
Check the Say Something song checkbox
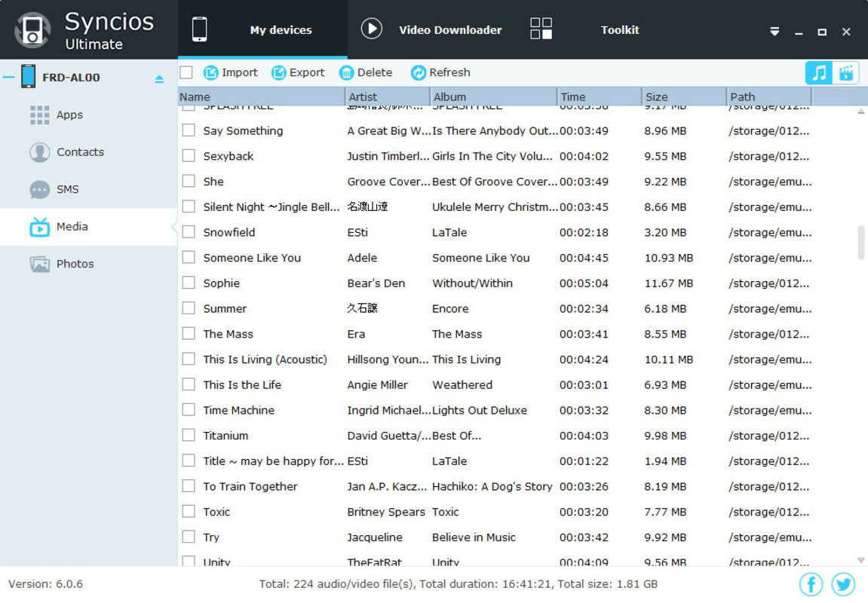coord(189,130)
